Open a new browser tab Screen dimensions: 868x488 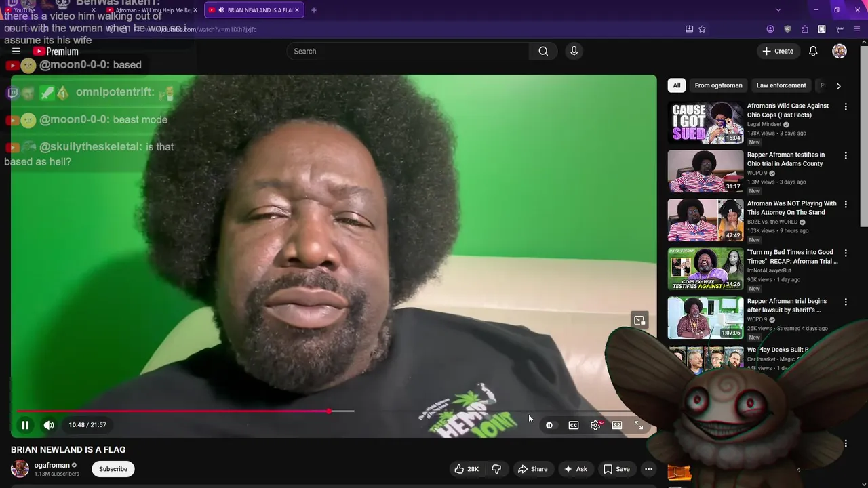314,10
